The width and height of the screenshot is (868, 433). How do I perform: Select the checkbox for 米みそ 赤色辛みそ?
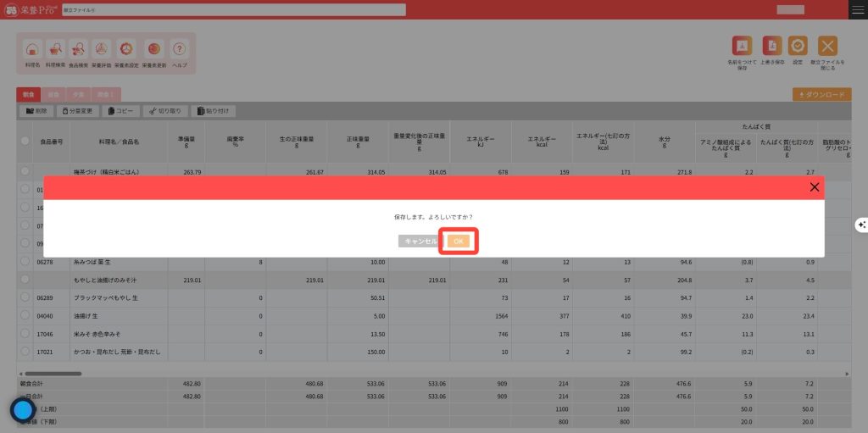coord(25,333)
